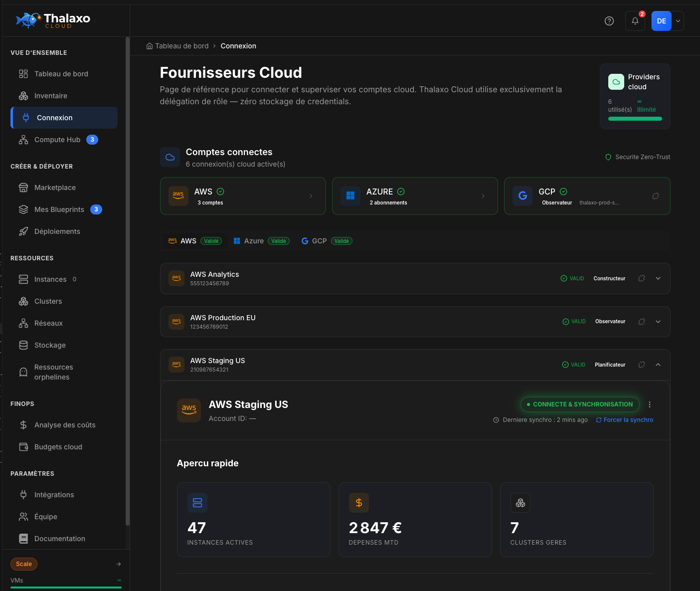700x591 pixels.
Task: Click the Scale plan badge
Action: (x=24, y=564)
